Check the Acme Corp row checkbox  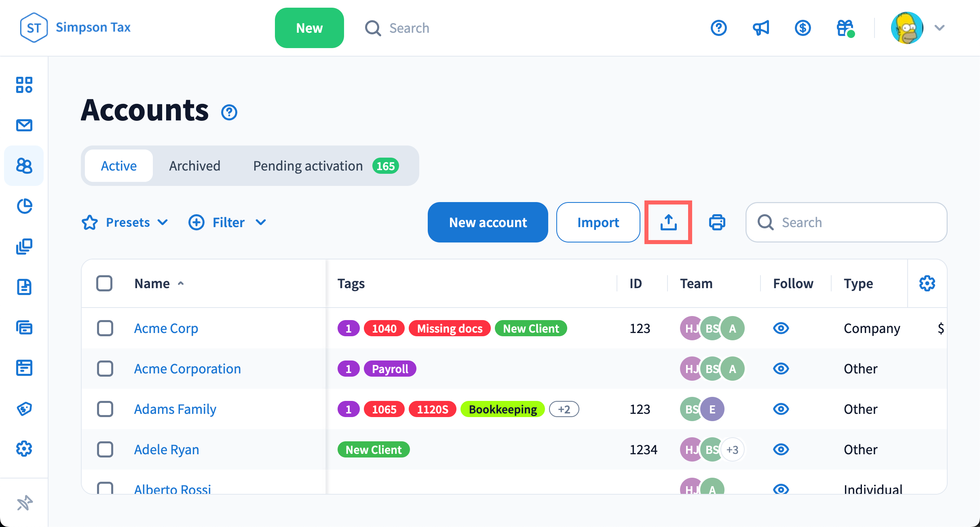point(105,328)
